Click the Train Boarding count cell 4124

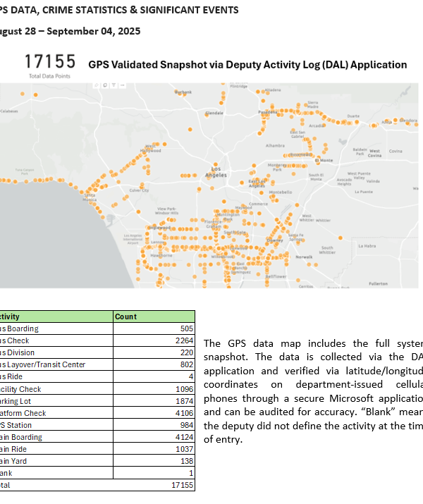tap(181, 437)
